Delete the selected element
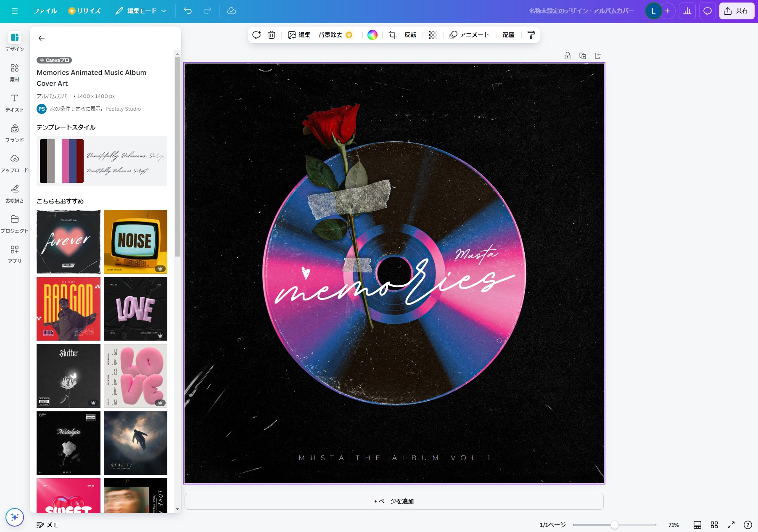This screenshot has width=758, height=532. tap(272, 35)
